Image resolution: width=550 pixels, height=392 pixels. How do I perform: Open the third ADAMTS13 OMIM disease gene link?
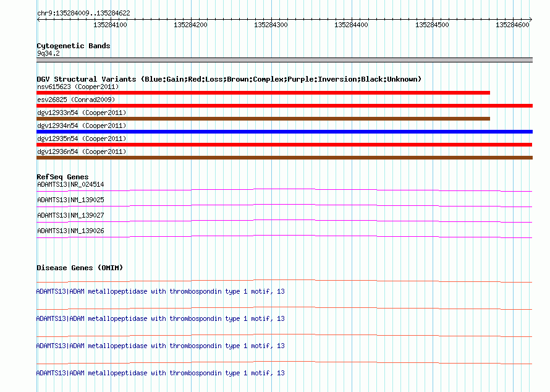point(160,346)
